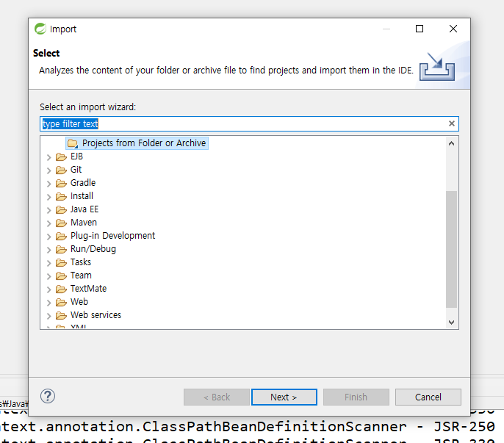Select the Install label in the tree
504x443 pixels.
pos(82,196)
